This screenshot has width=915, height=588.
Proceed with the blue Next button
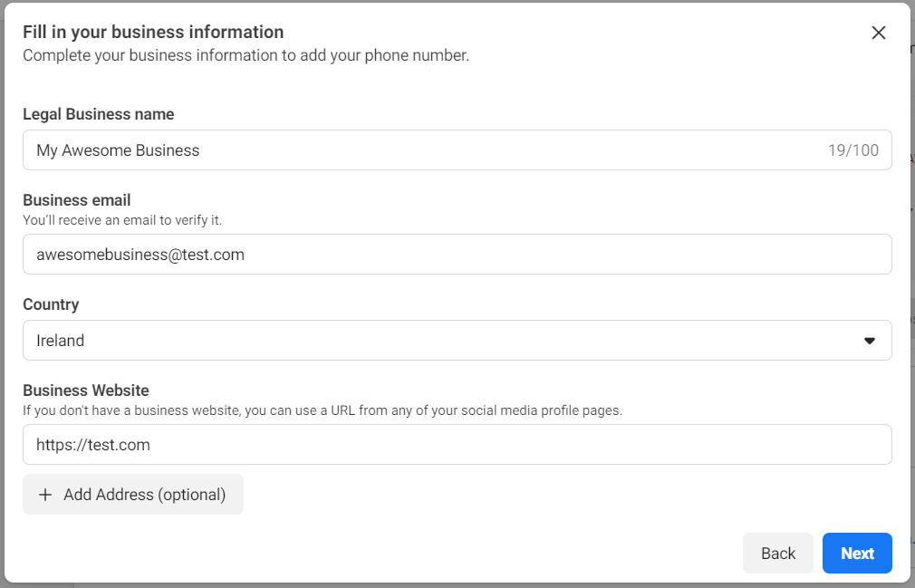click(857, 554)
